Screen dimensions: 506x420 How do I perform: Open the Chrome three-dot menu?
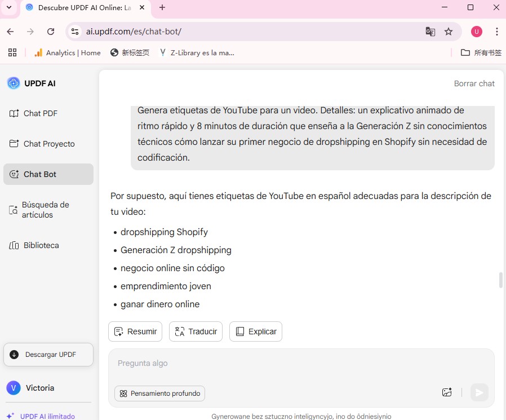pyautogui.click(x=496, y=32)
